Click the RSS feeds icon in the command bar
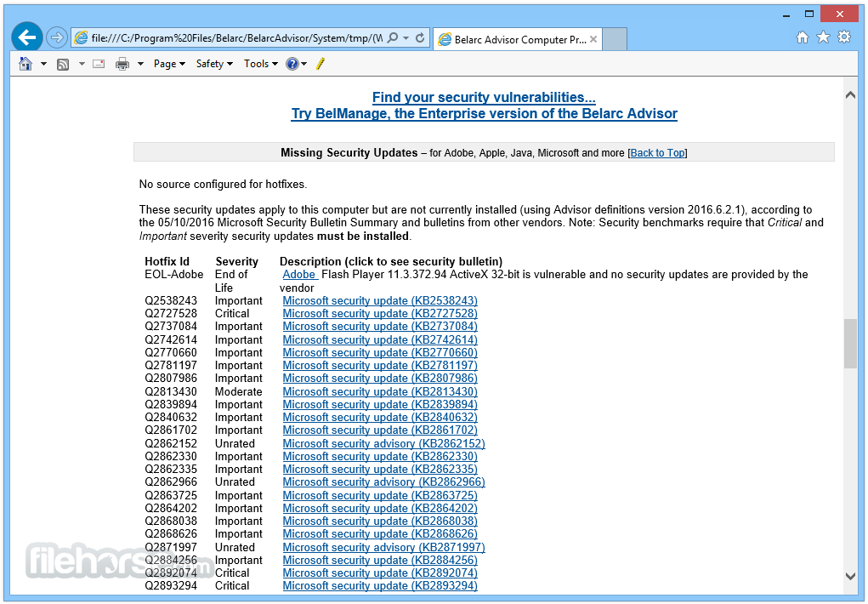The image size is (868, 604). click(63, 65)
